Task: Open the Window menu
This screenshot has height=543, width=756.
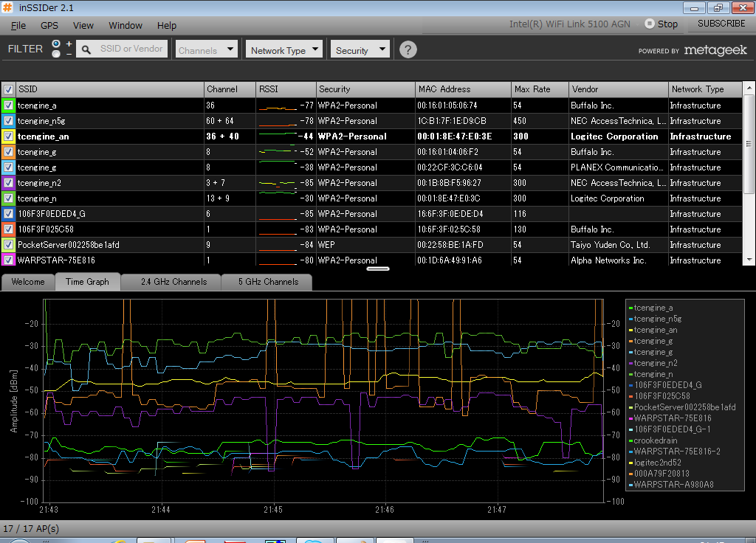Action: click(126, 26)
